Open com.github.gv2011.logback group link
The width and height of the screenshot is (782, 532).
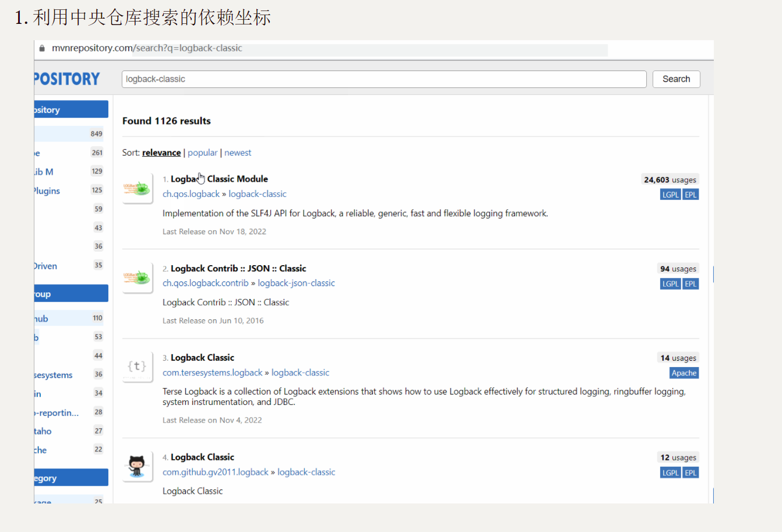point(216,472)
